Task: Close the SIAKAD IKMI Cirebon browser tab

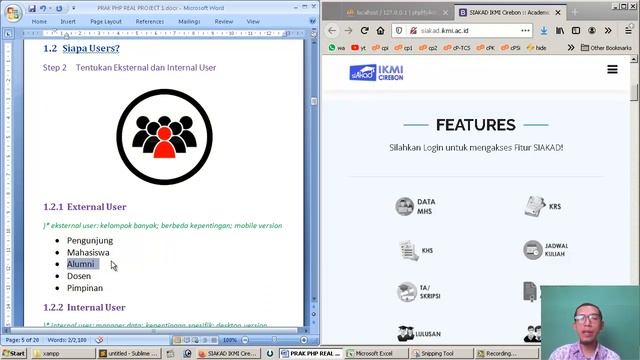Action: (x=558, y=13)
